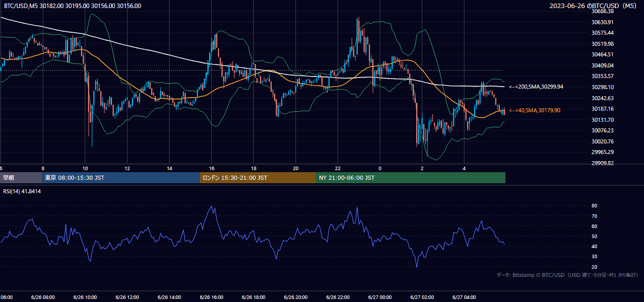Click RSI axis level 80

pos(595,206)
